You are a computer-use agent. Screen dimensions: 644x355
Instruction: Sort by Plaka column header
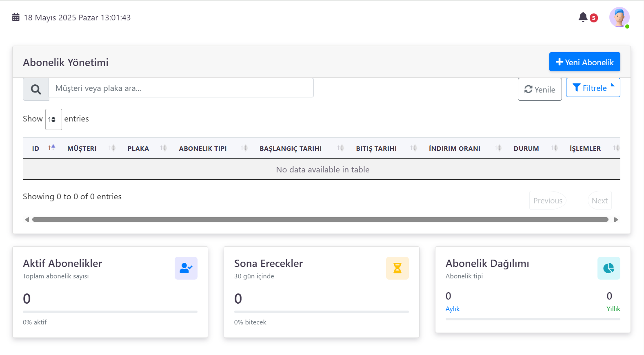pos(138,148)
